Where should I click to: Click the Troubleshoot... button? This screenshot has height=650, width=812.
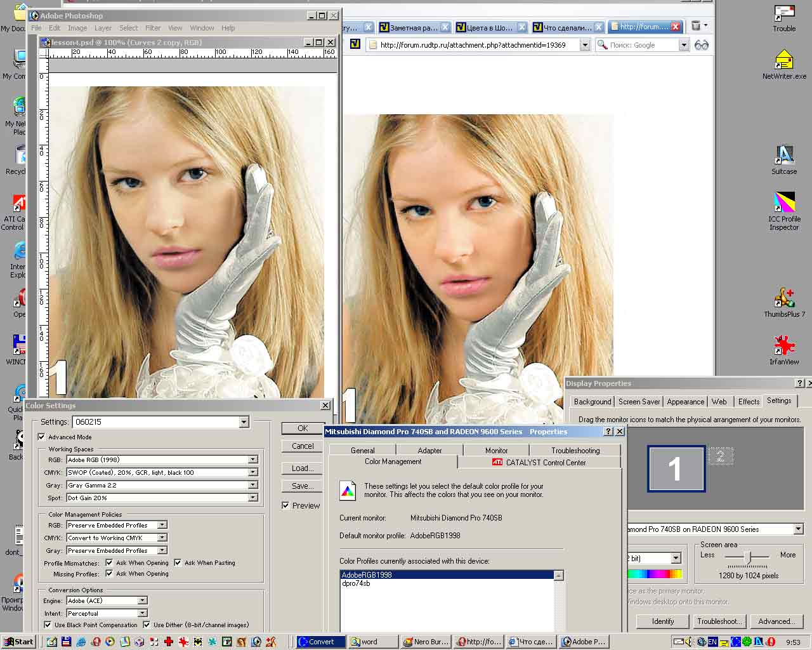tap(719, 621)
